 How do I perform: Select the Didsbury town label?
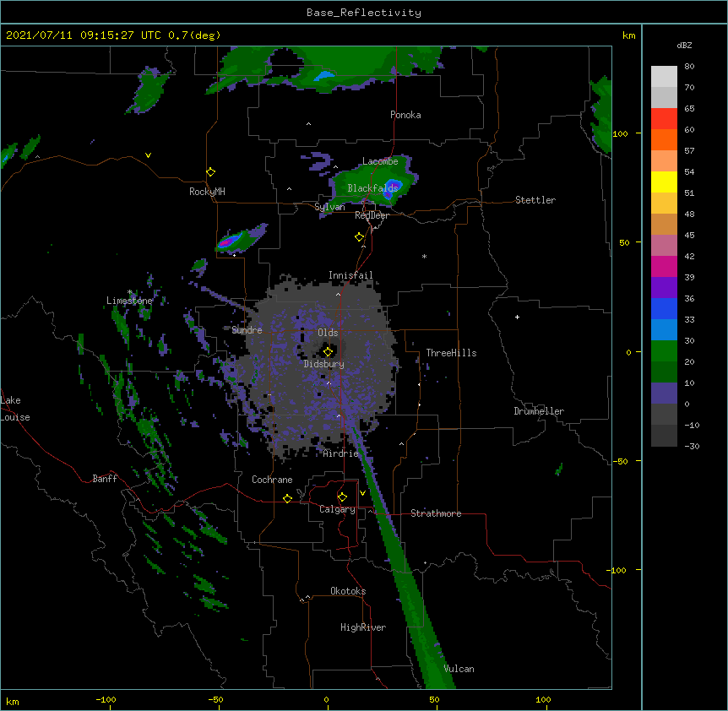tap(324, 364)
